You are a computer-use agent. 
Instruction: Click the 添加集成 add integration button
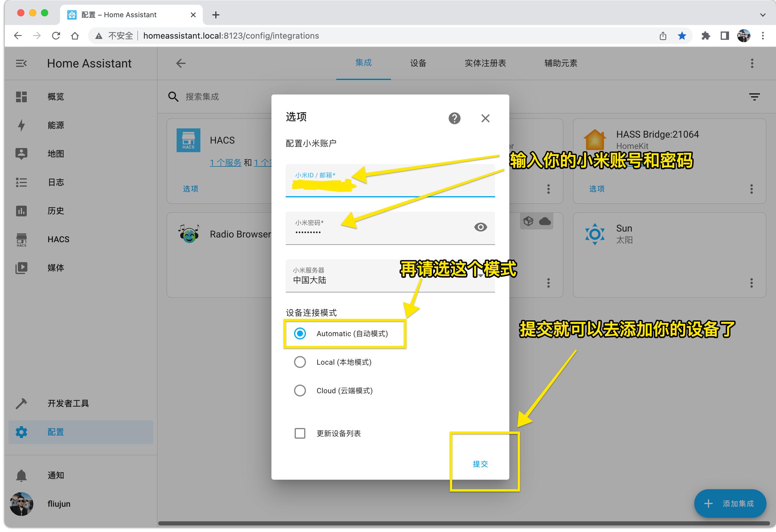tap(730, 503)
